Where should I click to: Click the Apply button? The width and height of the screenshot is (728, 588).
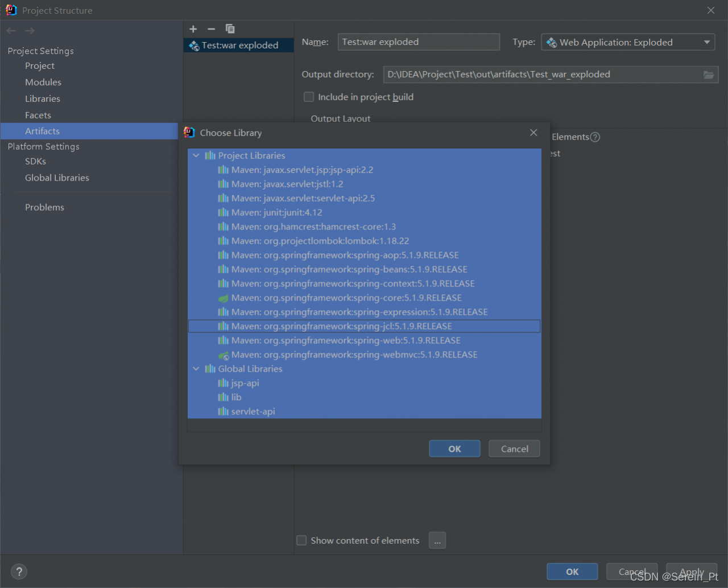point(692,572)
